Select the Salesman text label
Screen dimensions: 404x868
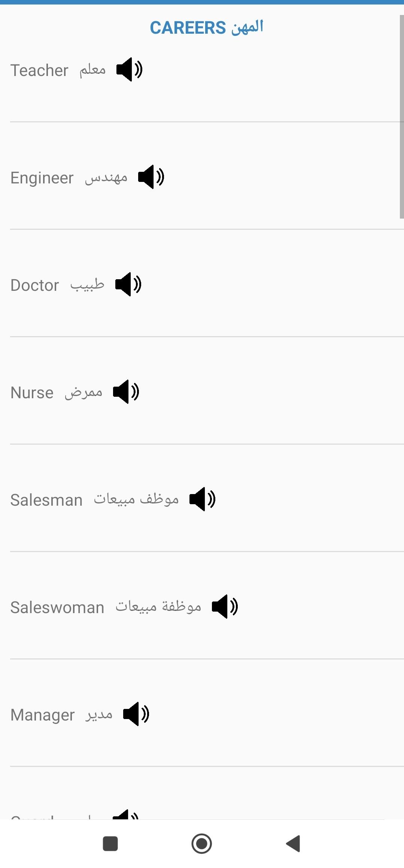46,500
